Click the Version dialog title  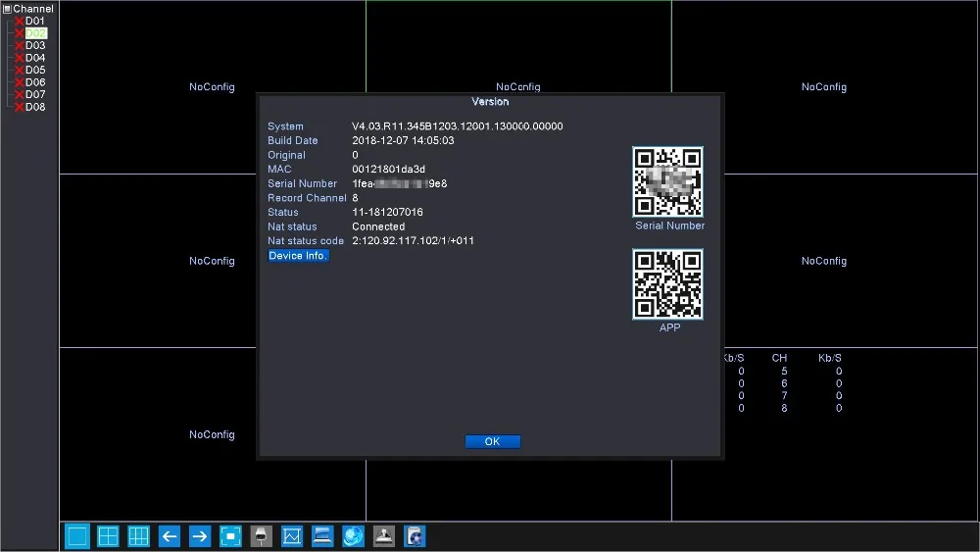click(490, 101)
